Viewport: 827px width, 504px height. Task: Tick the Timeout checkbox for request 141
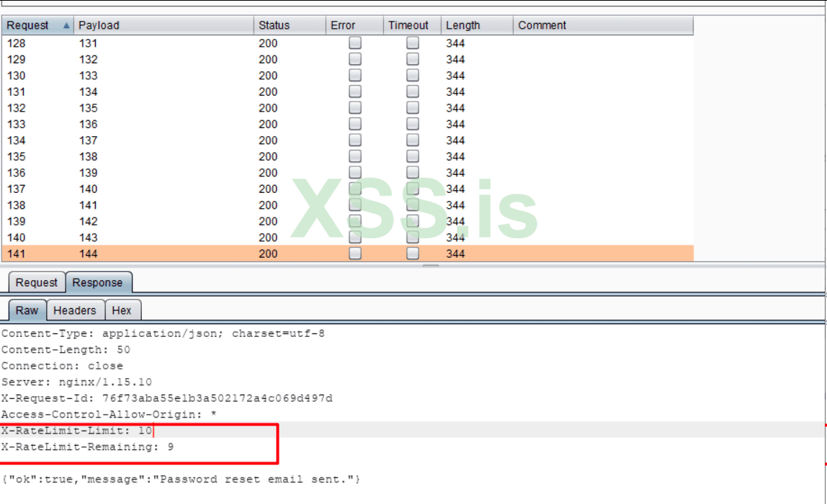coord(413,253)
